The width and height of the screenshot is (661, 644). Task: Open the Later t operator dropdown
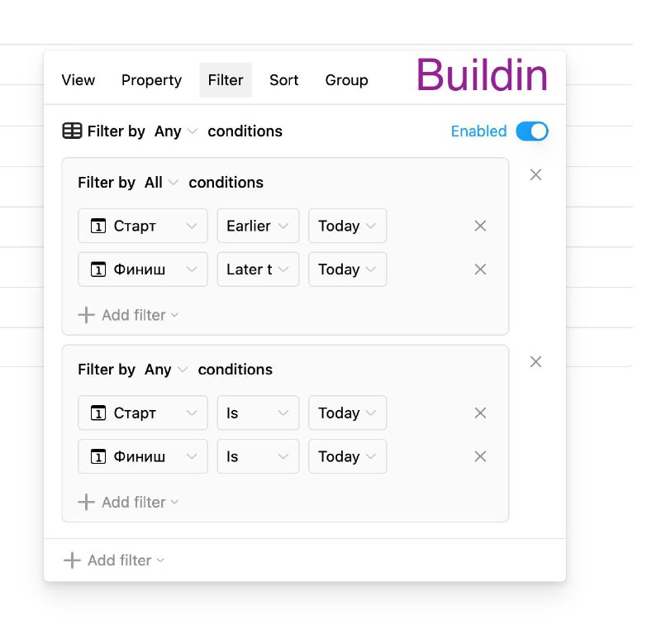pos(258,269)
